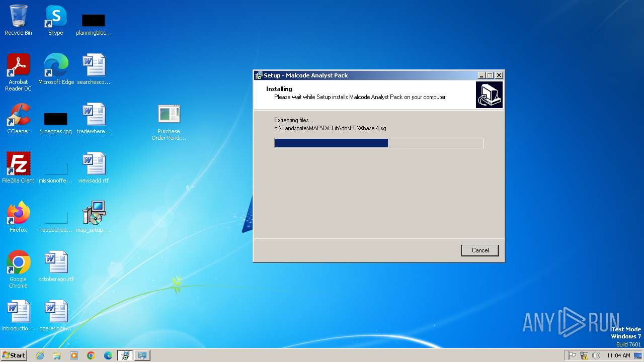Minimize the Setup window

[481, 75]
